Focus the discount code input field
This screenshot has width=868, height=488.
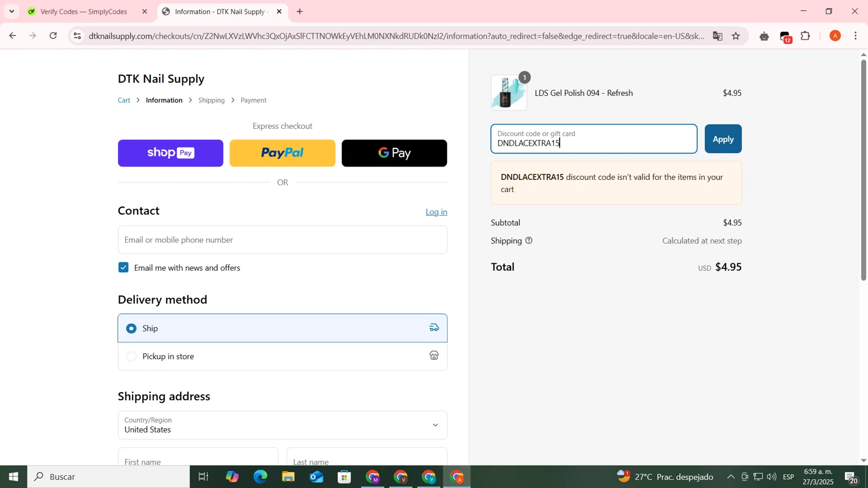coord(594,139)
